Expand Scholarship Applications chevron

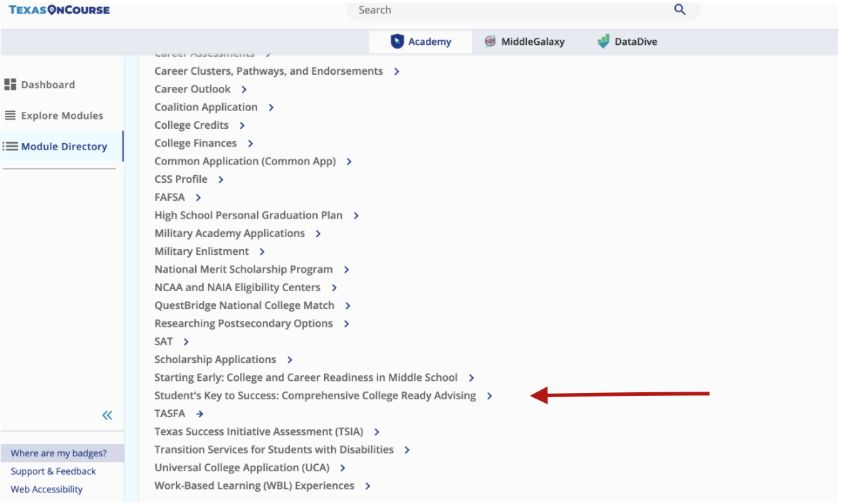289,359
